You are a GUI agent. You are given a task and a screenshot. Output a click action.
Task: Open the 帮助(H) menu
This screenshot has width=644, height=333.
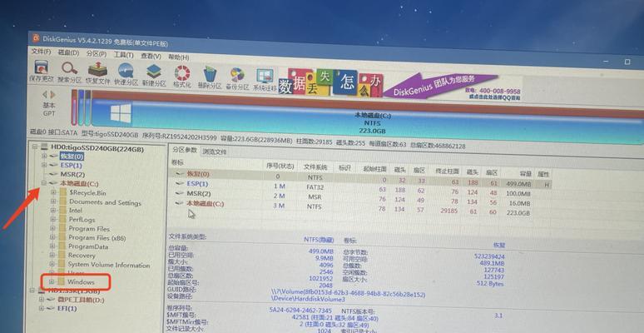pos(179,57)
